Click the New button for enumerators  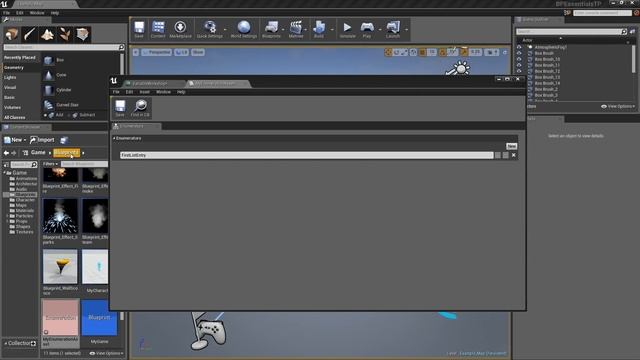click(x=511, y=146)
